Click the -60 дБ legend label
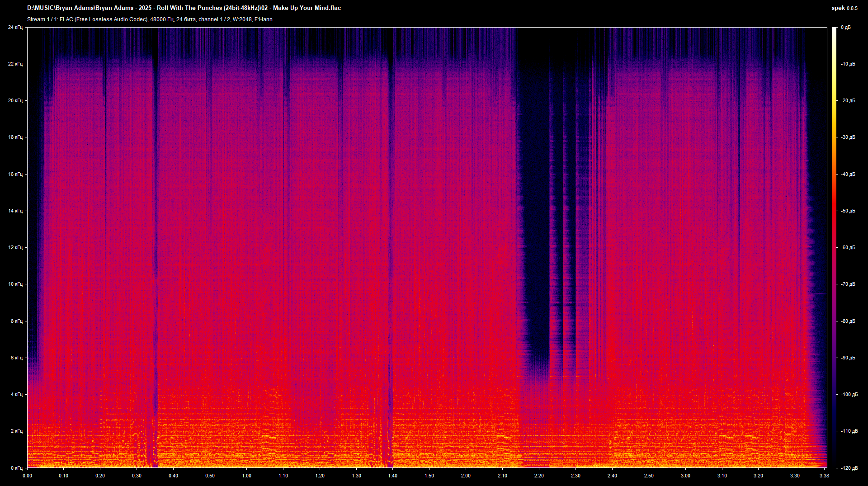 tap(848, 247)
